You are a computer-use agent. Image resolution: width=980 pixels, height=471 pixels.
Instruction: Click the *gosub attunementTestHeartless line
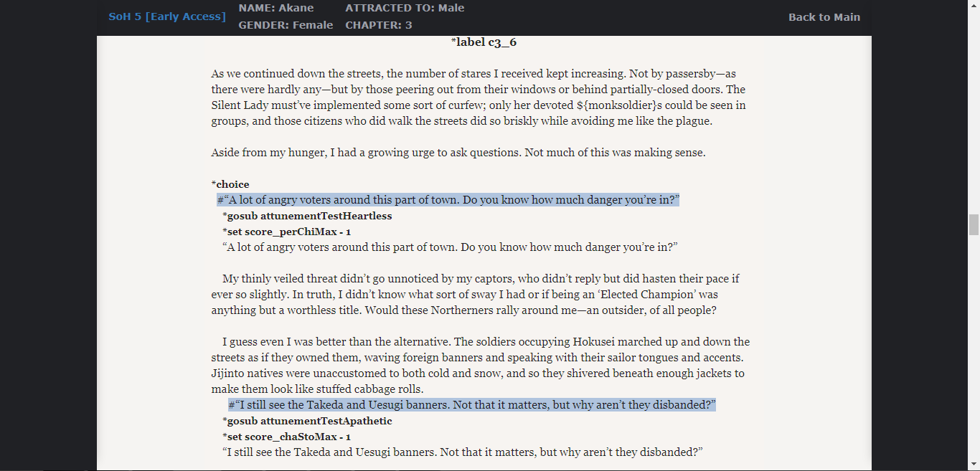click(x=307, y=216)
